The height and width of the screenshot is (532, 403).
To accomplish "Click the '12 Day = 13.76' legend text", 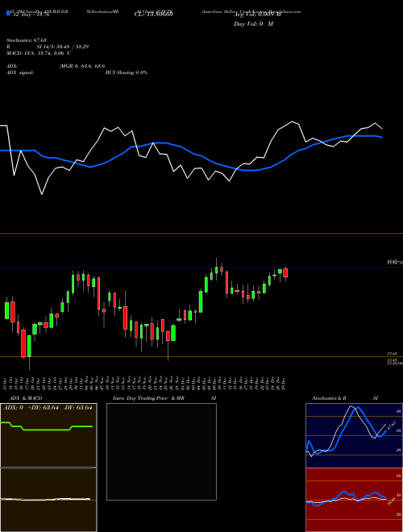I will point(31,15).
